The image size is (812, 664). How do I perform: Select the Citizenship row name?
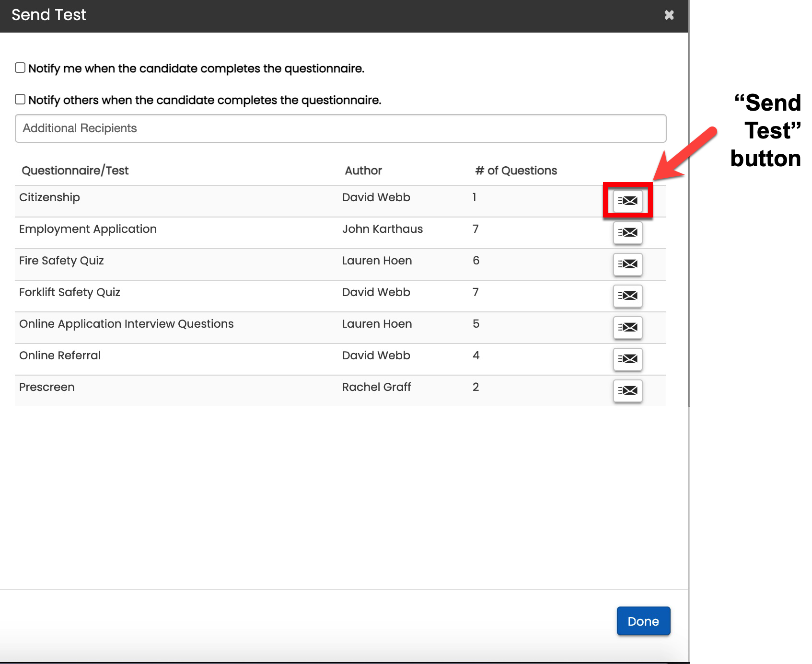pyautogui.click(x=49, y=197)
